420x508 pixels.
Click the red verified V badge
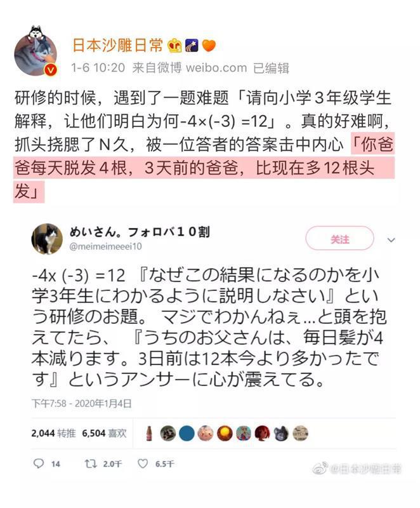(51, 70)
